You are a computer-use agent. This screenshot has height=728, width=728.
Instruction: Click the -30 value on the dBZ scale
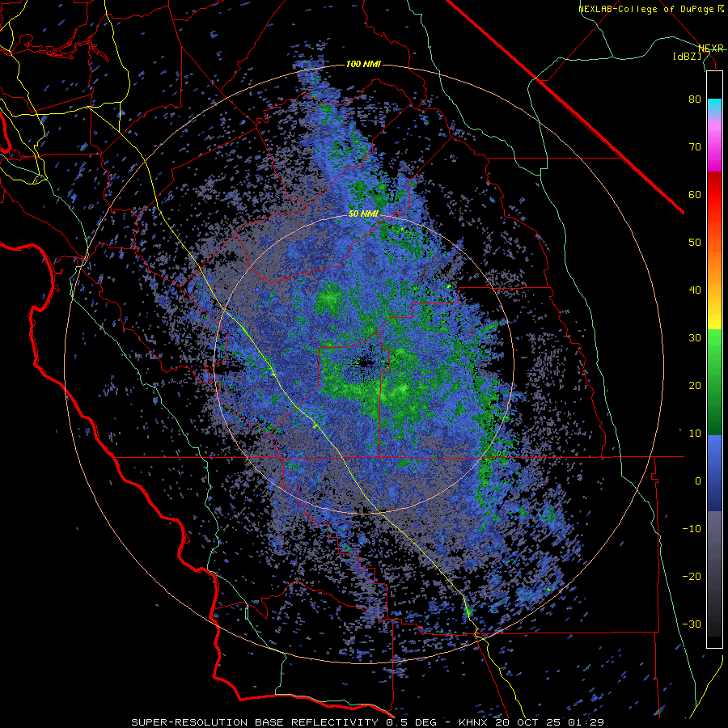pyautogui.click(x=692, y=624)
